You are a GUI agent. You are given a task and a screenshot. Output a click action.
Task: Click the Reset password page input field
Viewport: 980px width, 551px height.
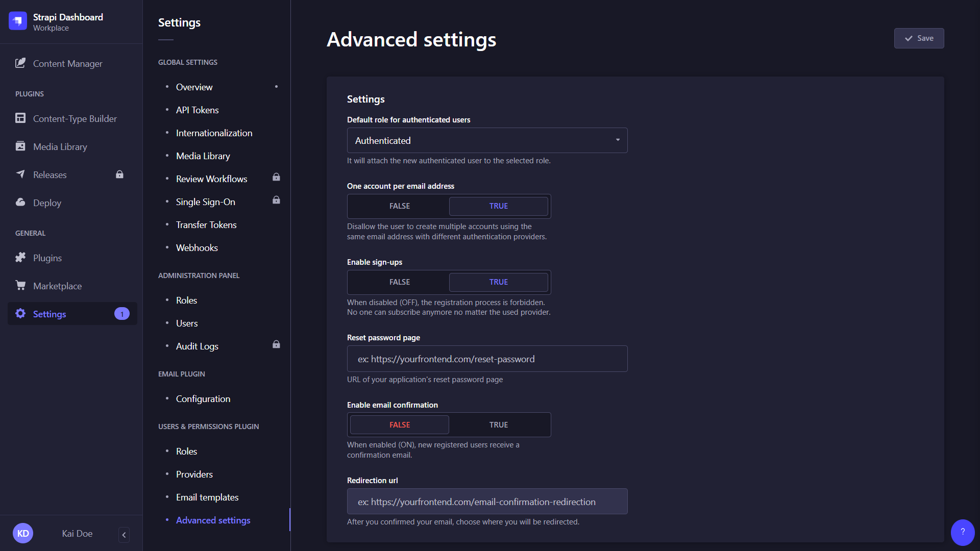pos(487,359)
